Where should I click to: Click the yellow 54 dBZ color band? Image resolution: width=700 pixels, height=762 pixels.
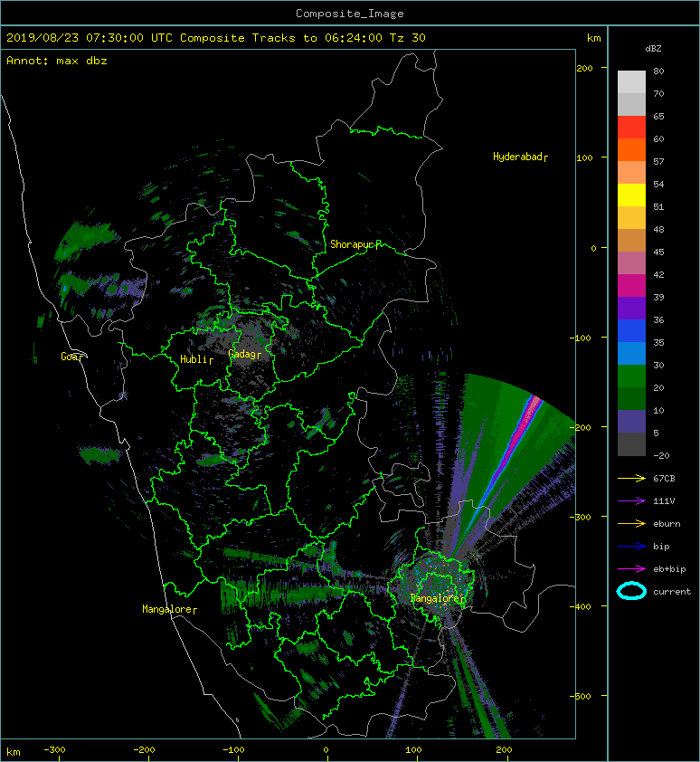pos(631,195)
